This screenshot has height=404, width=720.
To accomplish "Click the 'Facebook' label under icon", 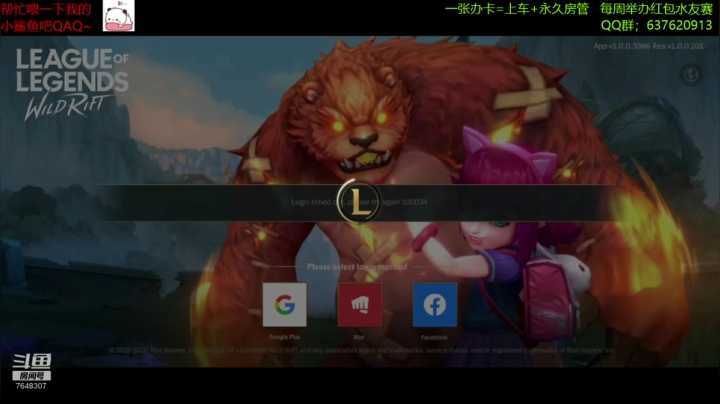I will point(434,337).
